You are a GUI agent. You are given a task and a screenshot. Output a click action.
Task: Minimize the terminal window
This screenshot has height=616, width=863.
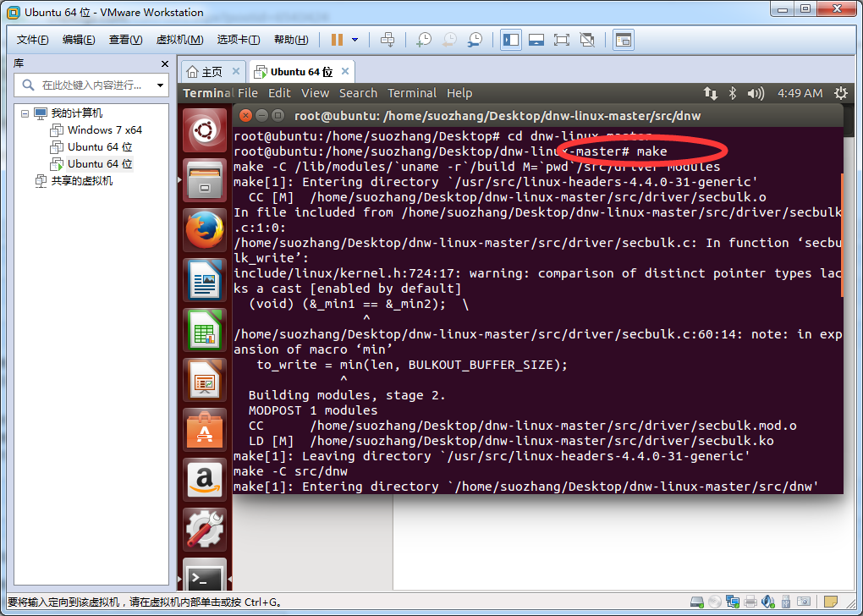(262, 116)
